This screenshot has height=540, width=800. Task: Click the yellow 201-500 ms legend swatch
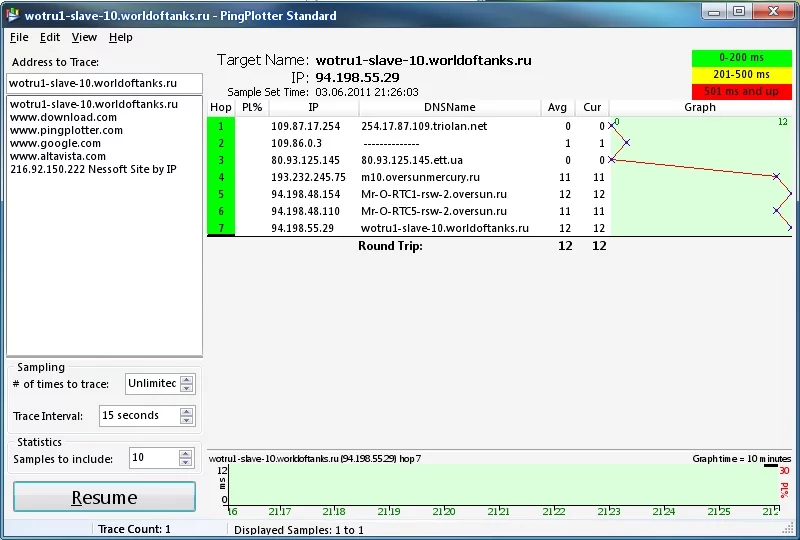tap(742, 75)
